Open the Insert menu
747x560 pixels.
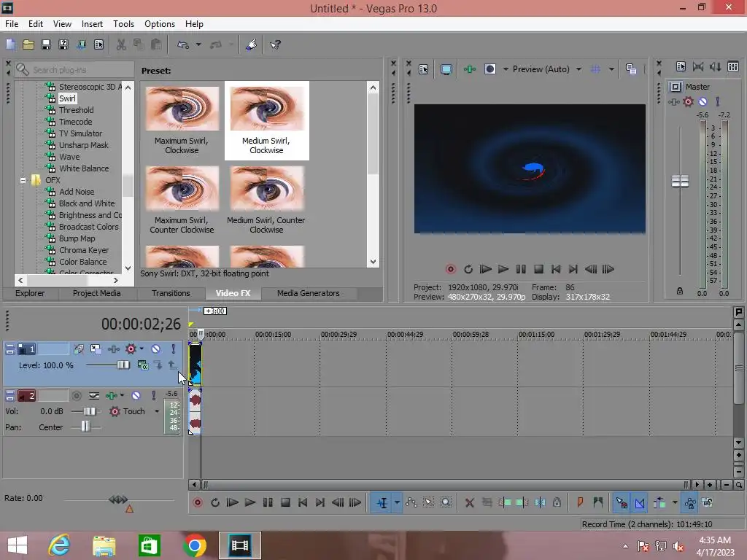coord(92,24)
